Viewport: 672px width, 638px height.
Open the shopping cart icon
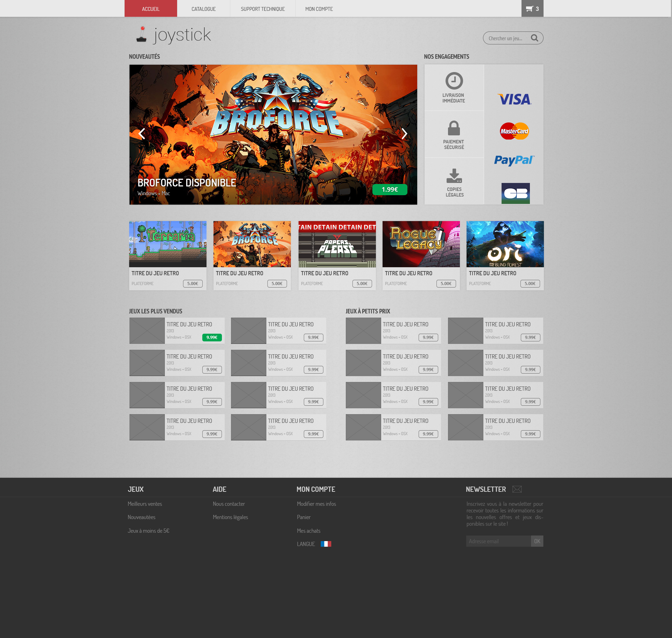click(x=530, y=9)
